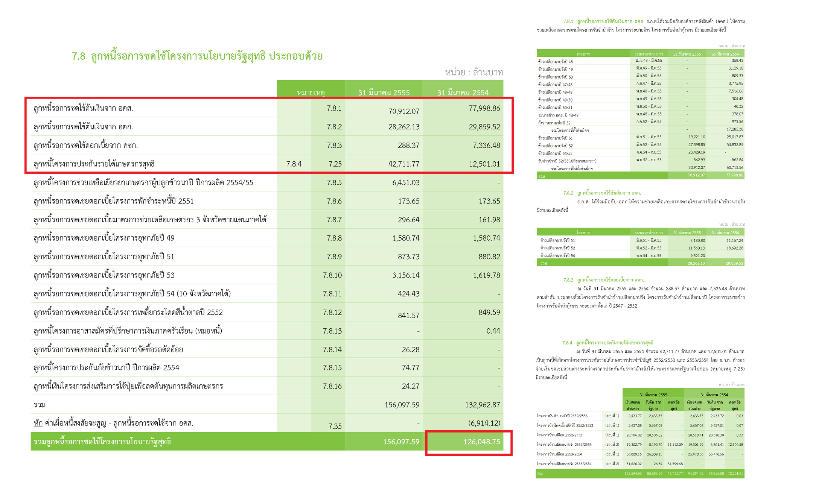
Task: Click total value 126,048.75 in red box
Action: coord(481,442)
